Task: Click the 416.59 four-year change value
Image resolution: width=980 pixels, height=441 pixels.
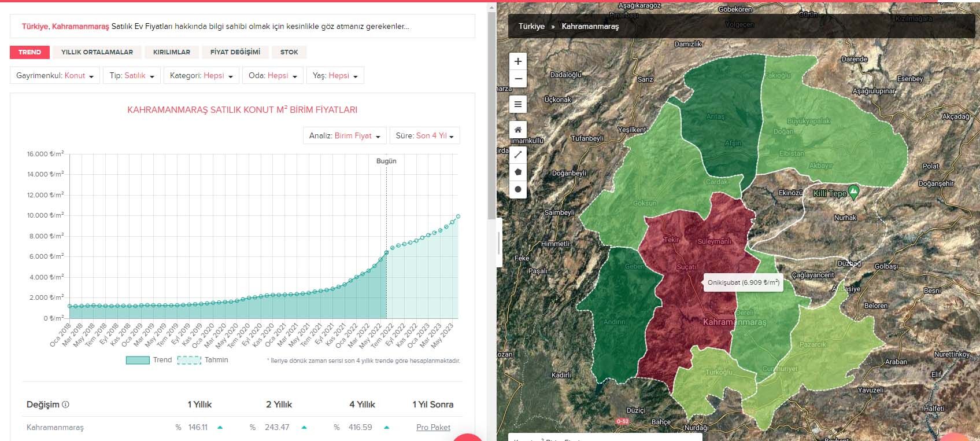Action: pyautogui.click(x=360, y=428)
